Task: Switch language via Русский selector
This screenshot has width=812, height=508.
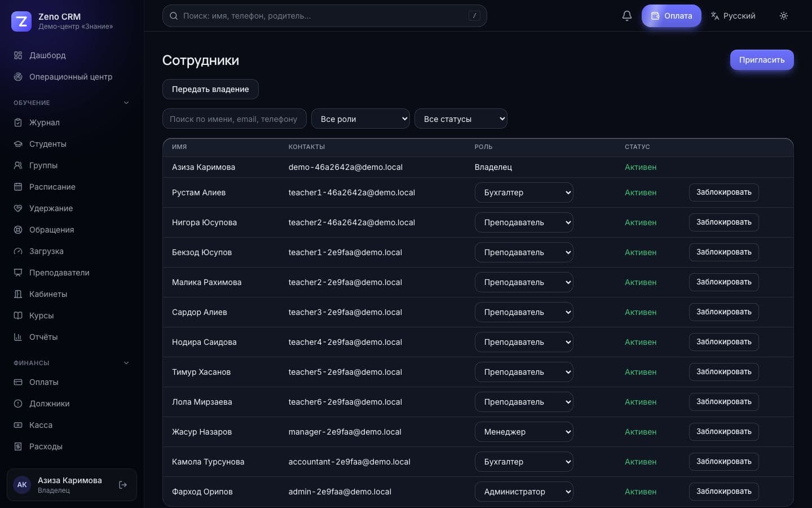Action: tap(733, 16)
